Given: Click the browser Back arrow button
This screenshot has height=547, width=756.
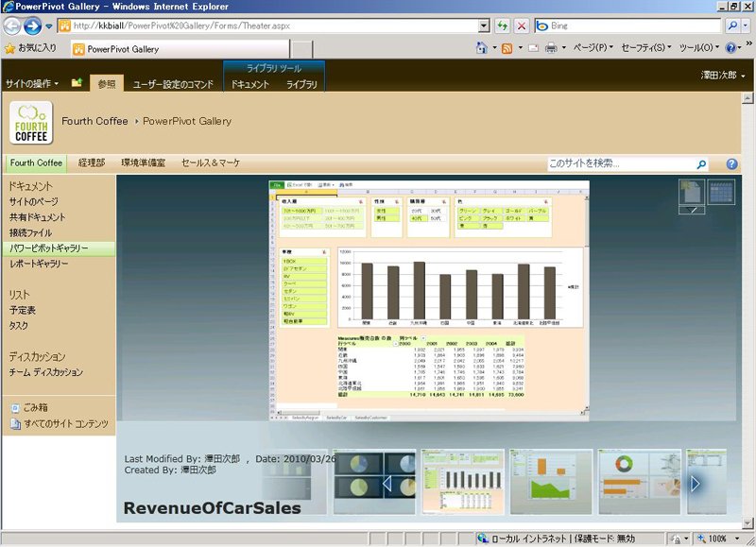Looking at the screenshot, I should [12, 26].
